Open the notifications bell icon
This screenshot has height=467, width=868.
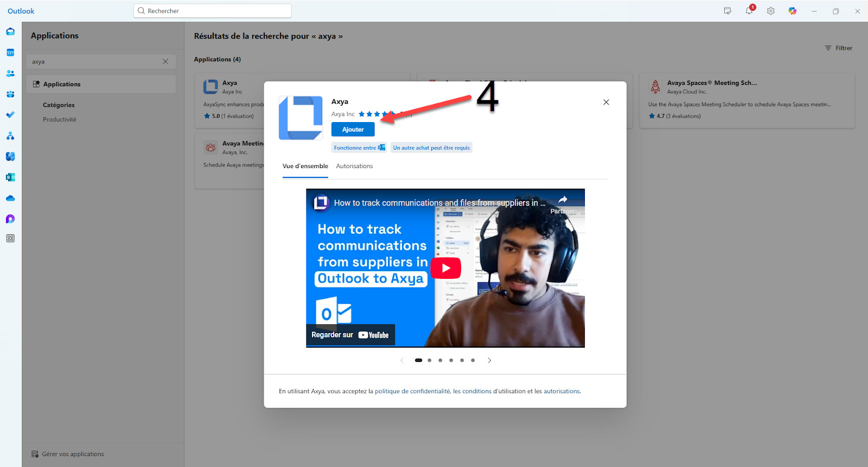click(x=749, y=11)
